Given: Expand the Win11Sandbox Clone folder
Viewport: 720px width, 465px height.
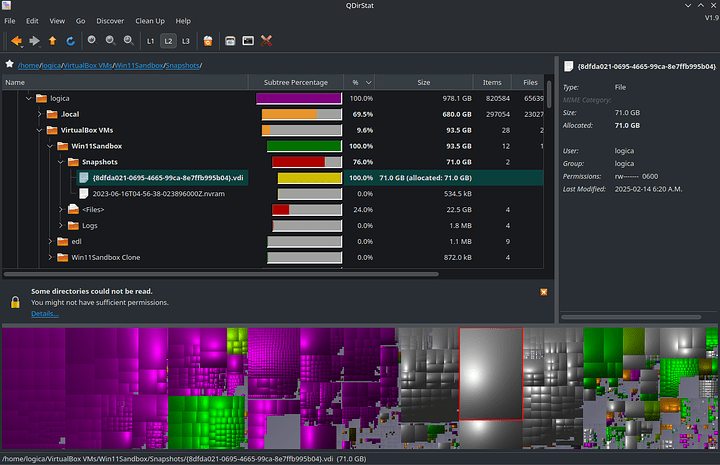Looking at the screenshot, I should pos(51,257).
